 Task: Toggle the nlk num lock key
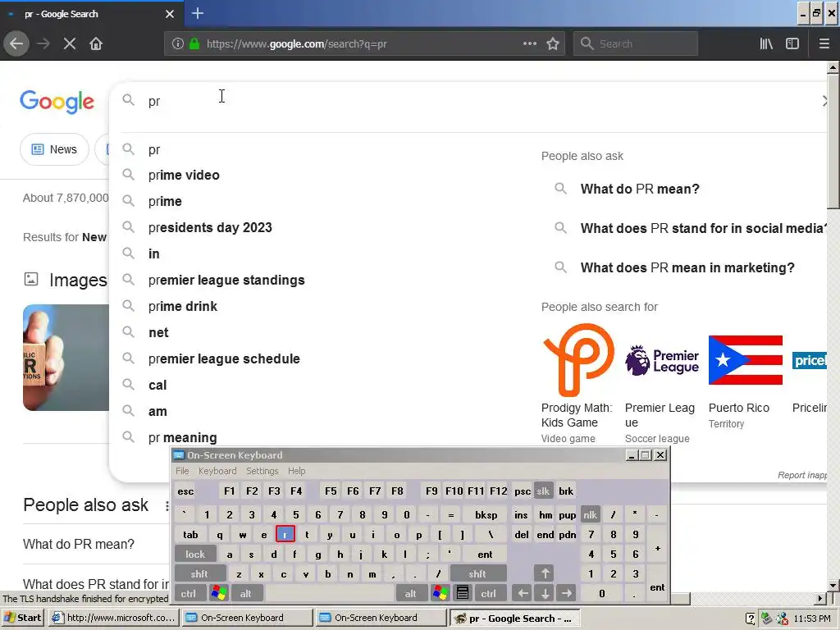point(590,515)
